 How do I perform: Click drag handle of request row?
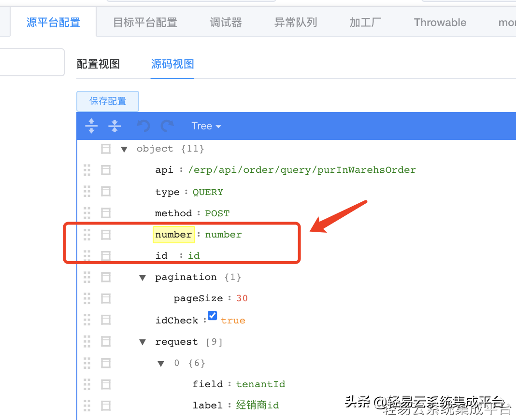click(x=87, y=342)
